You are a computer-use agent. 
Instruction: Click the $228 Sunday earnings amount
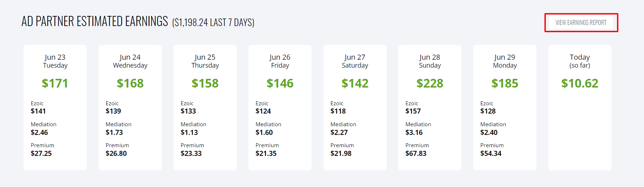pyautogui.click(x=430, y=84)
